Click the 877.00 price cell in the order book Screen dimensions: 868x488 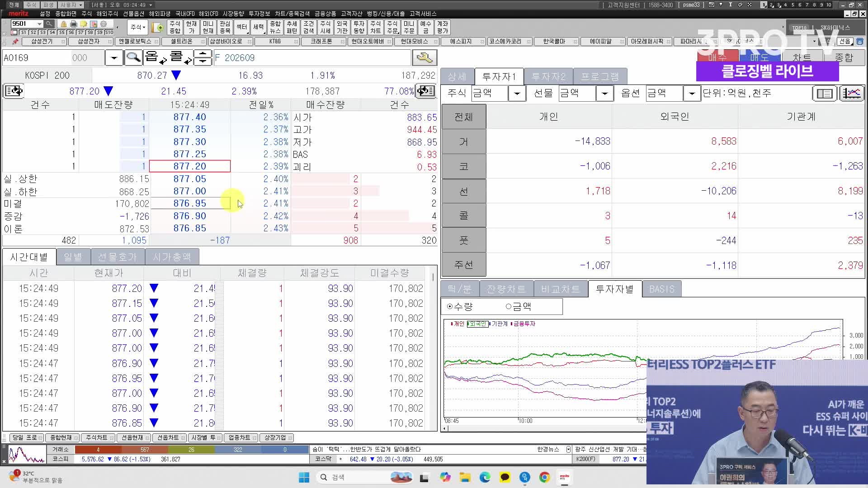(x=190, y=191)
